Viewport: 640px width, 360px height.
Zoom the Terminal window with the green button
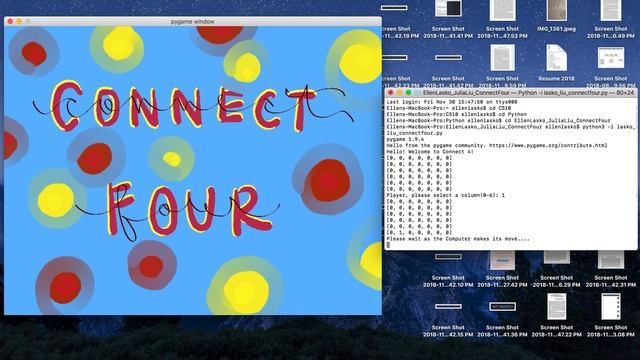point(408,93)
